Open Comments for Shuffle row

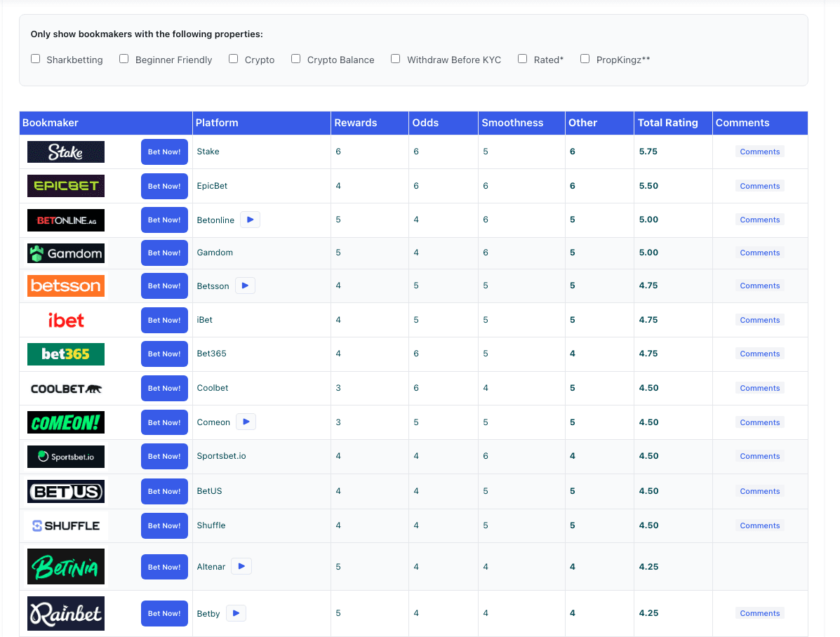pyautogui.click(x=759, y=525)
